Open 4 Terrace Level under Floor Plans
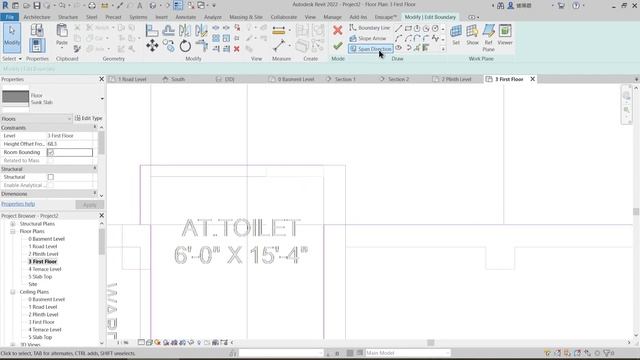This screenshot has height=360, width=640. (45, 269)
